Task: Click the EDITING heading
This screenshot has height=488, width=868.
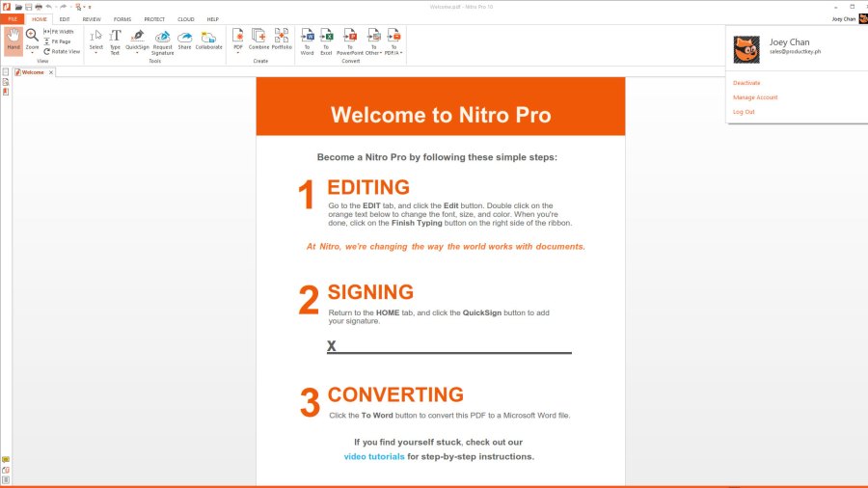Action: (368, 187)
